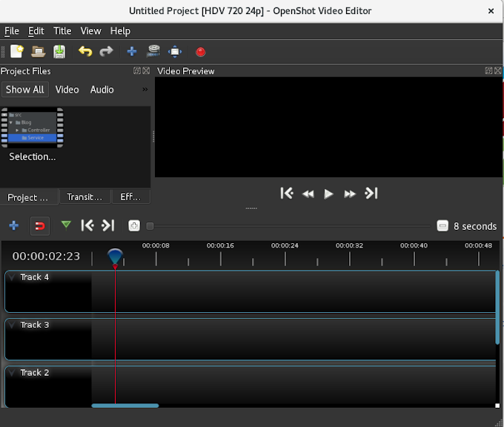
Task: Click the Track 3 label
Action: coord(35,325)
